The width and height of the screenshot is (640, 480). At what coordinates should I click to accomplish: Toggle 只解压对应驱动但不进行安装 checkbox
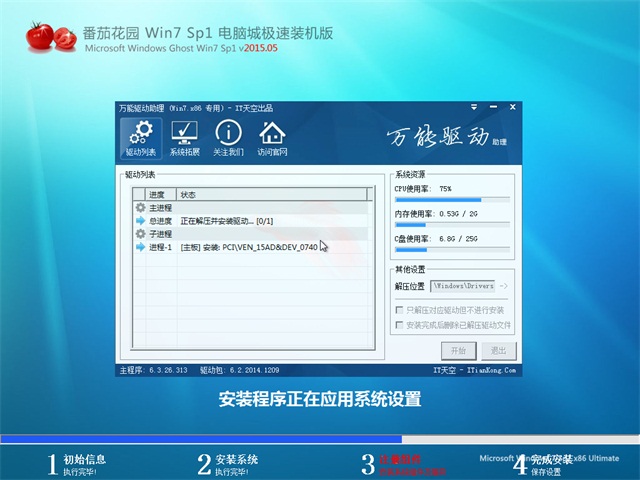399,310
